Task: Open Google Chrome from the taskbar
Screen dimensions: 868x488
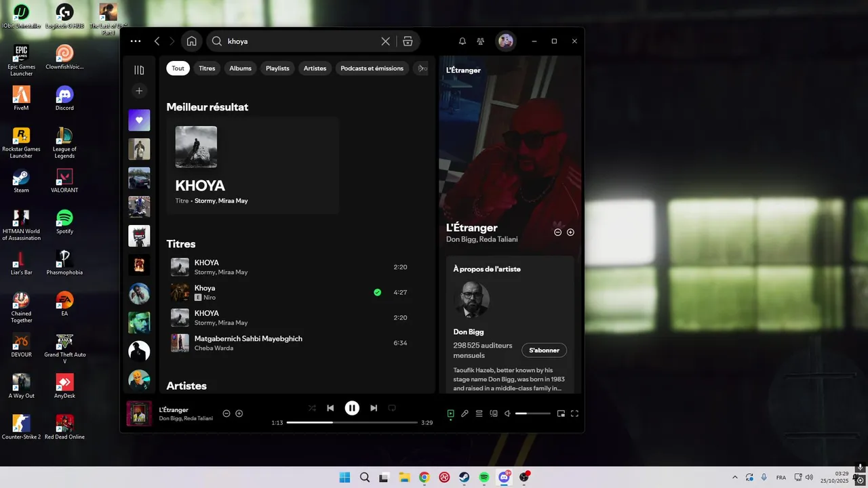Action: tap(425, 477)
